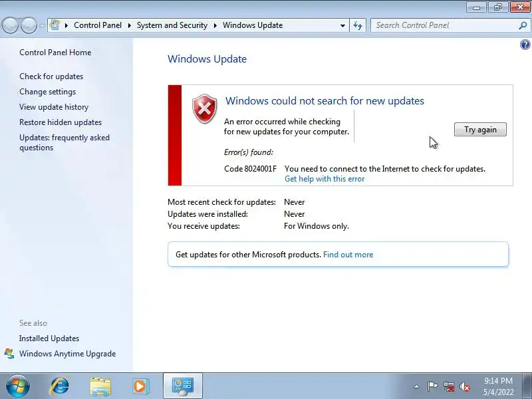
Task: Open Updates: frequently asked questions
Action: click(x=65, y=142)
